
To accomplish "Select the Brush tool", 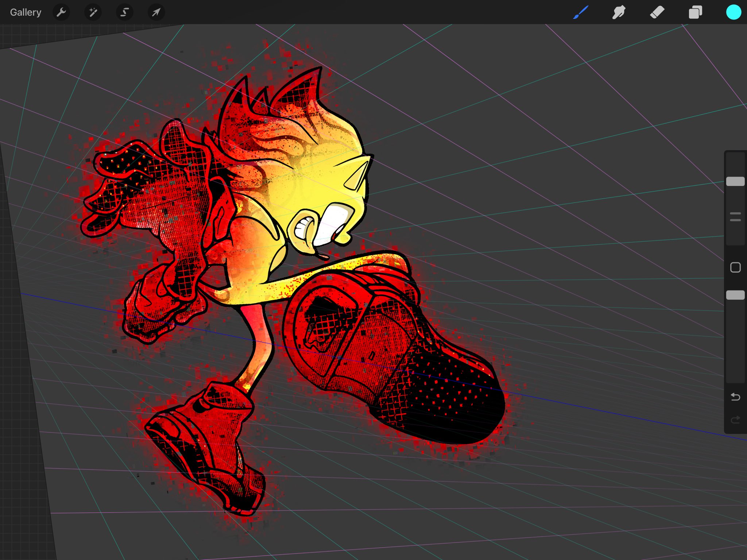I will (581, 12).
